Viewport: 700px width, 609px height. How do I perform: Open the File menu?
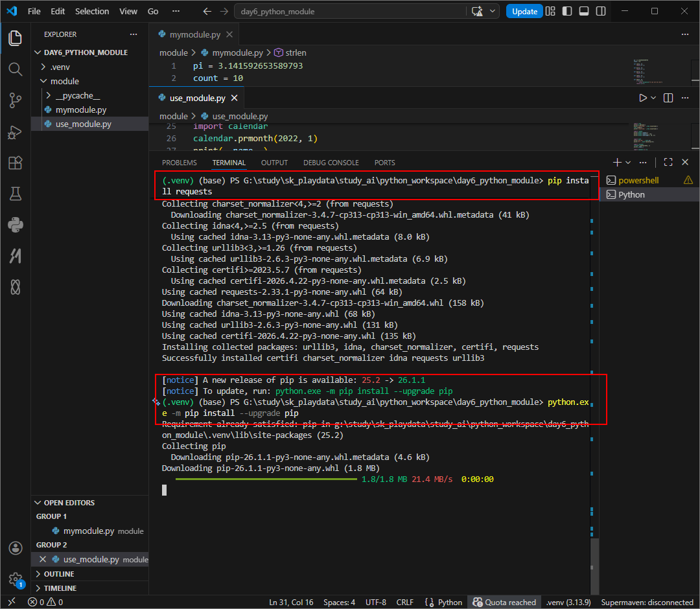[x=34, y=12]
